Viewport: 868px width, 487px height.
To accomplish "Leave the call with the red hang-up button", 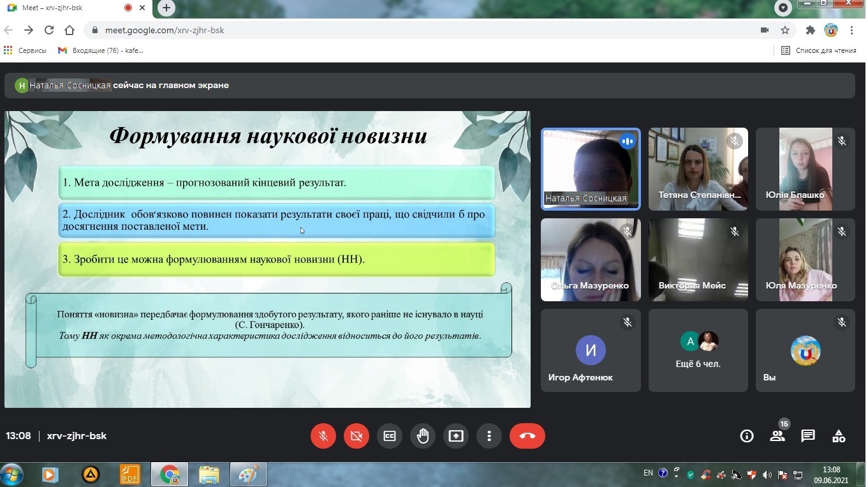I will (x=527, y=436).
